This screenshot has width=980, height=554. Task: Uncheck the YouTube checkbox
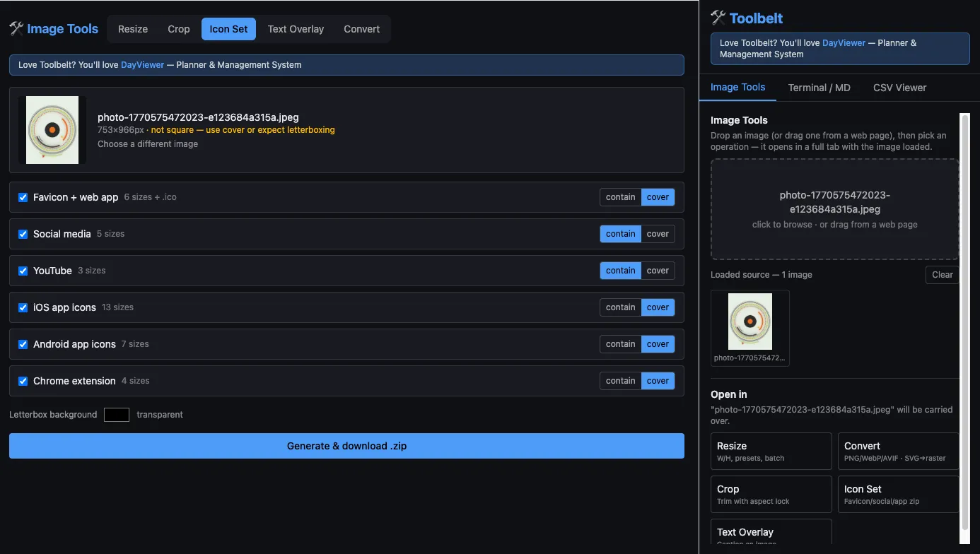click(x=23, y=271)
